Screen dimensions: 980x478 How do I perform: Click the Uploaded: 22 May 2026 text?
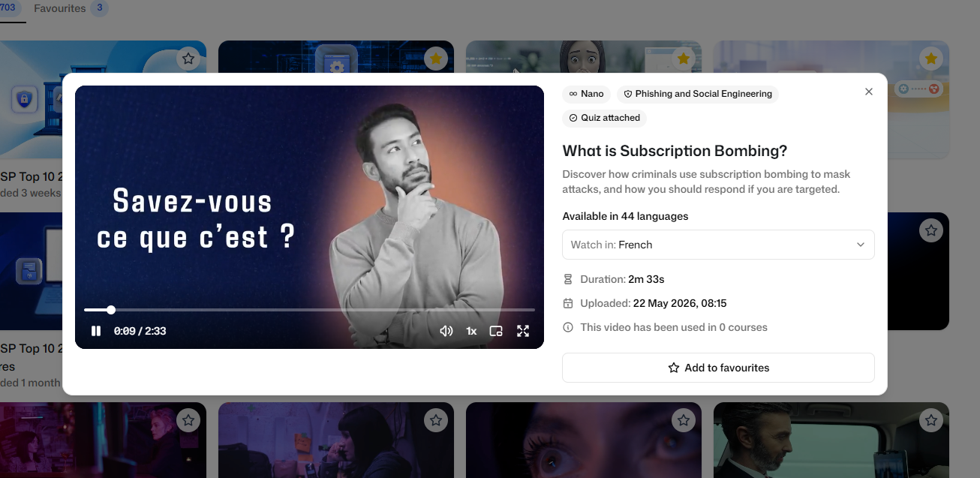pos(653,303)
